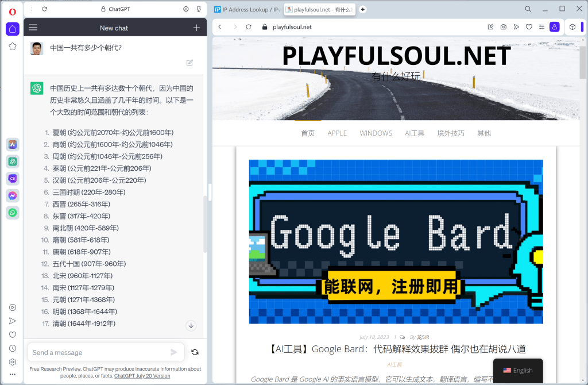The height and width of the screenshot is (385, 588).
Task: Open the 境外技巧 navigation item
Action: click(451, 133)
